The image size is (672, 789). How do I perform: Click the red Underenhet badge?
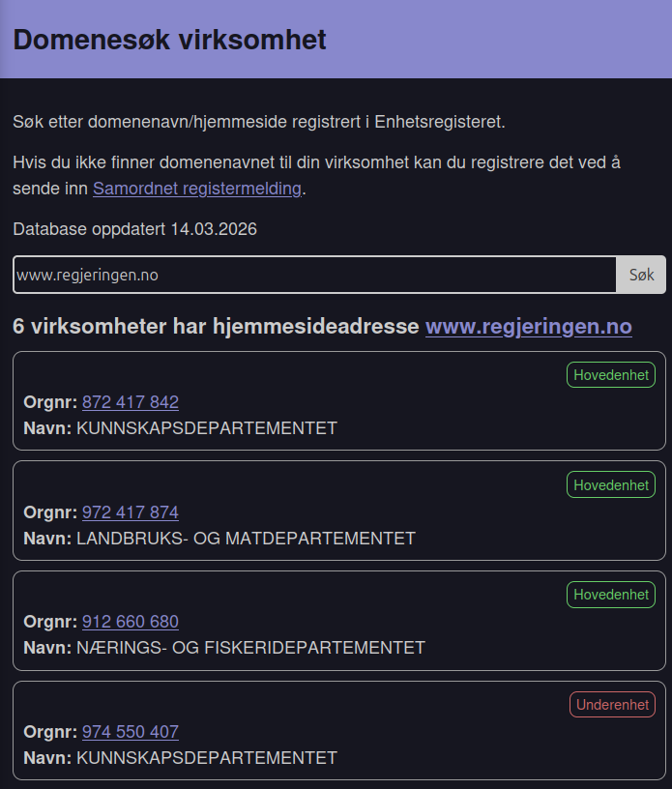click(612, 705)
